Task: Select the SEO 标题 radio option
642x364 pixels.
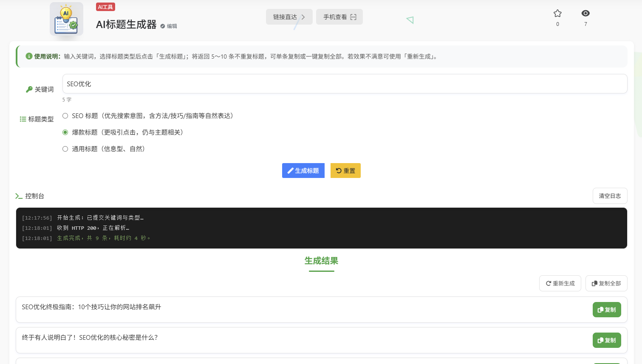Action: click(x=65, y=116)
